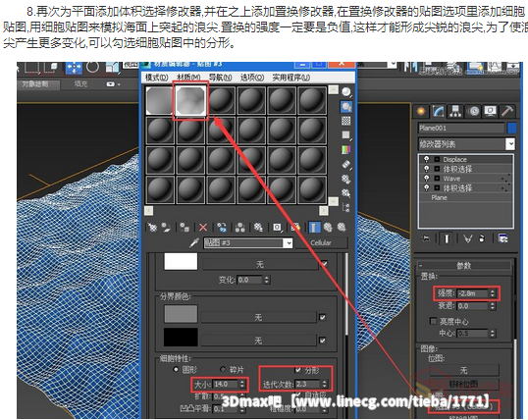This screenshot has height=420, width=528.
Task: Click the Make Preview film icon
Action: 346,164
